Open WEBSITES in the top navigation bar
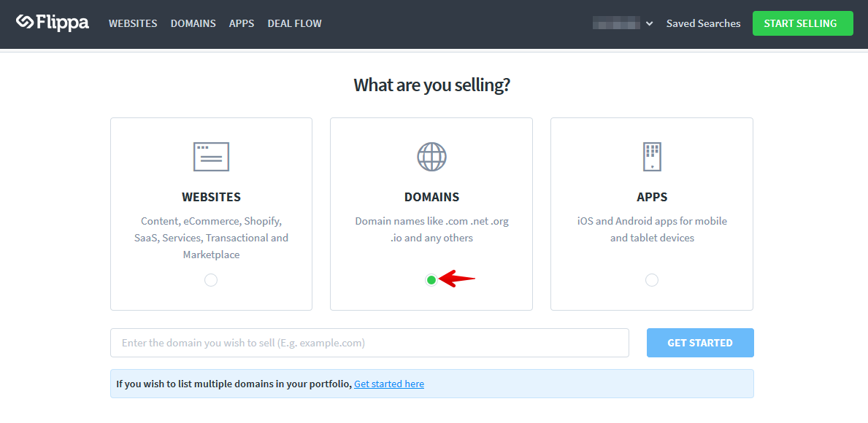 (133, 23)
